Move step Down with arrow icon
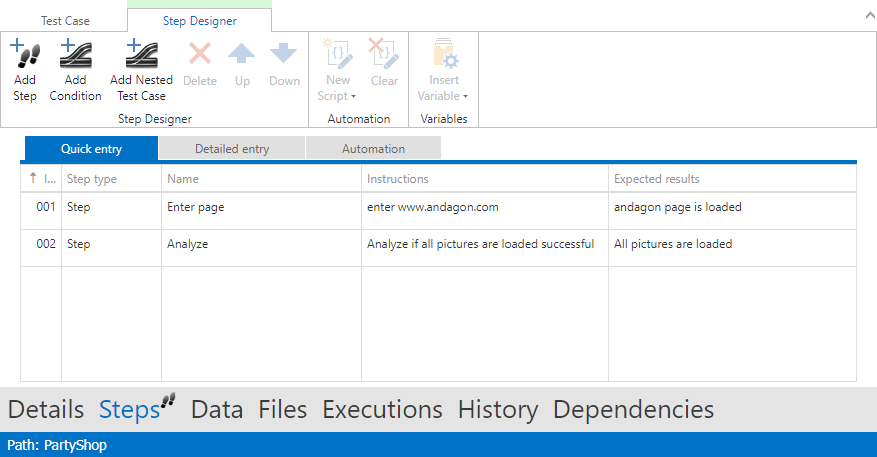The height and width of the screenshot is (457, 877). point(284,55)
